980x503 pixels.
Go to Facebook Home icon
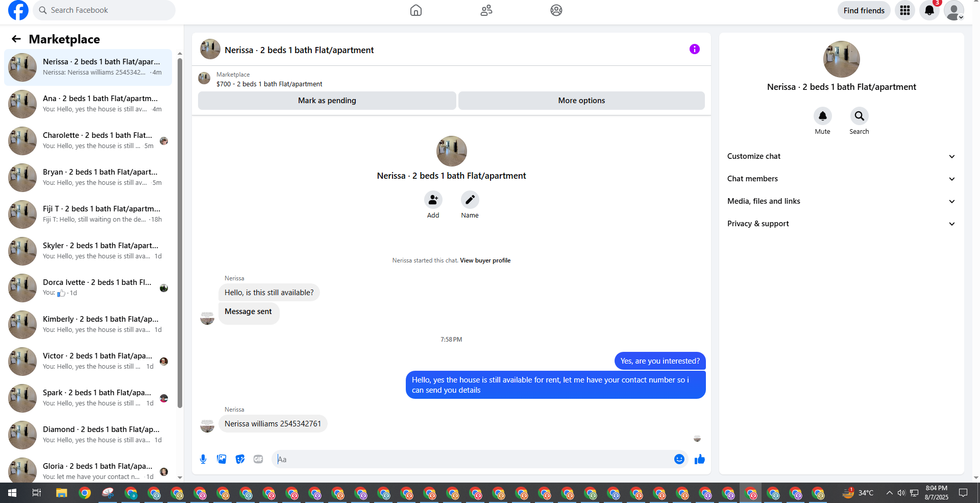click(416, 10)
